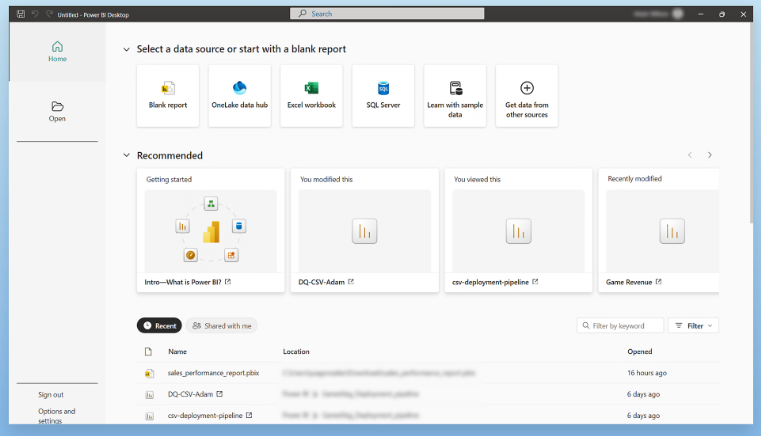The image size is (761, 436).
Task: Open Options and settings
Action: tap(57, 416)
